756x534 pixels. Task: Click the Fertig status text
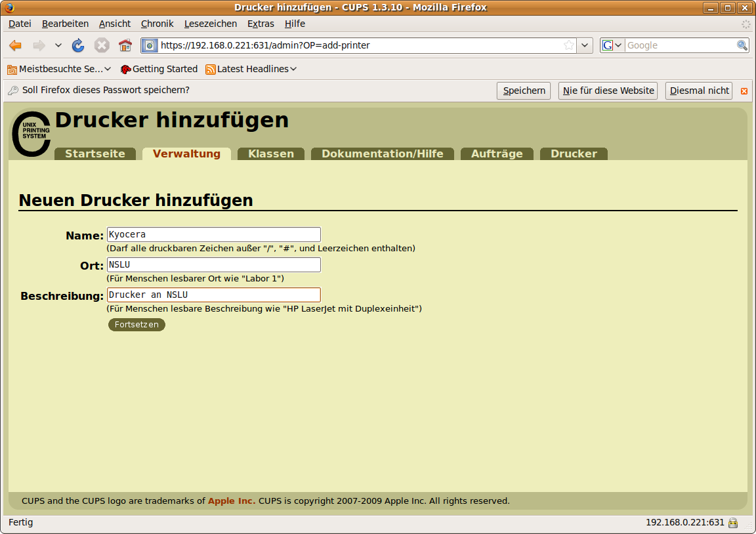(21, 522)
